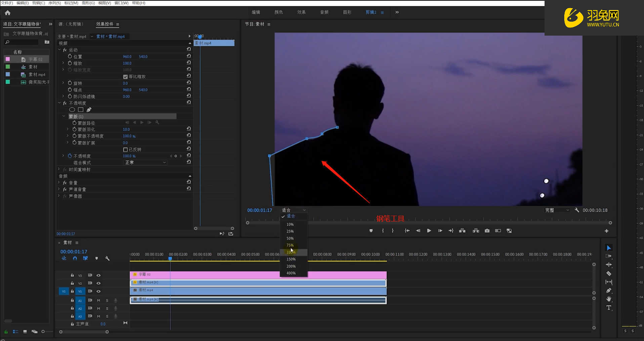Click the Lift button in program monitor
This screenshot has width=644, height=341.
click(462, 231)
